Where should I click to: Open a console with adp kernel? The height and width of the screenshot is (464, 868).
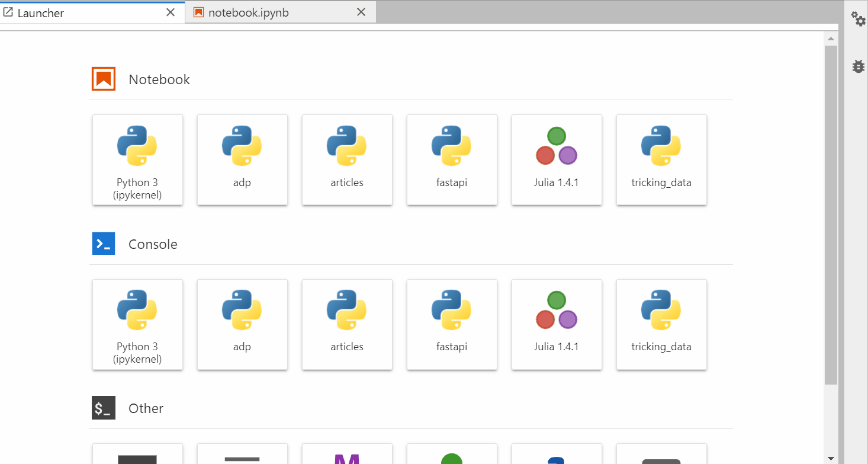[242, 325]
